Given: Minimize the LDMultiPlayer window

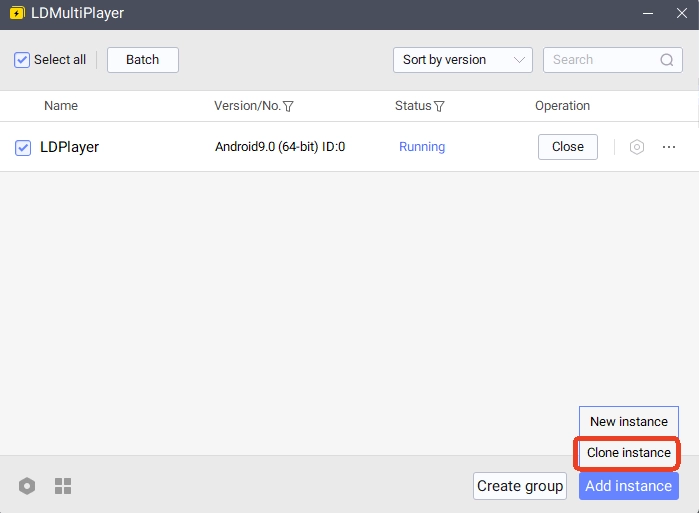Looking at the screenshot, I should pyautogui.click(x=649, y=14).
